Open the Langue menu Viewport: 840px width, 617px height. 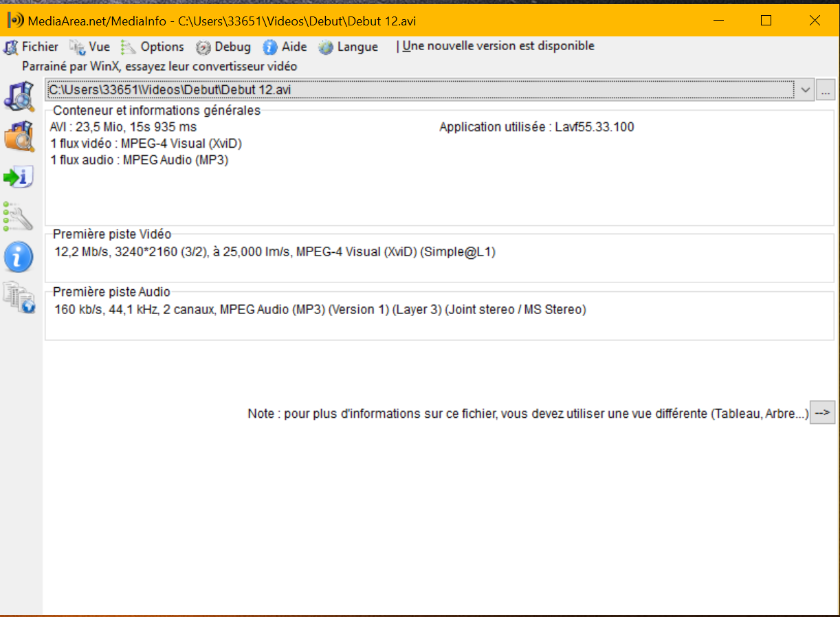coord(357,47)
